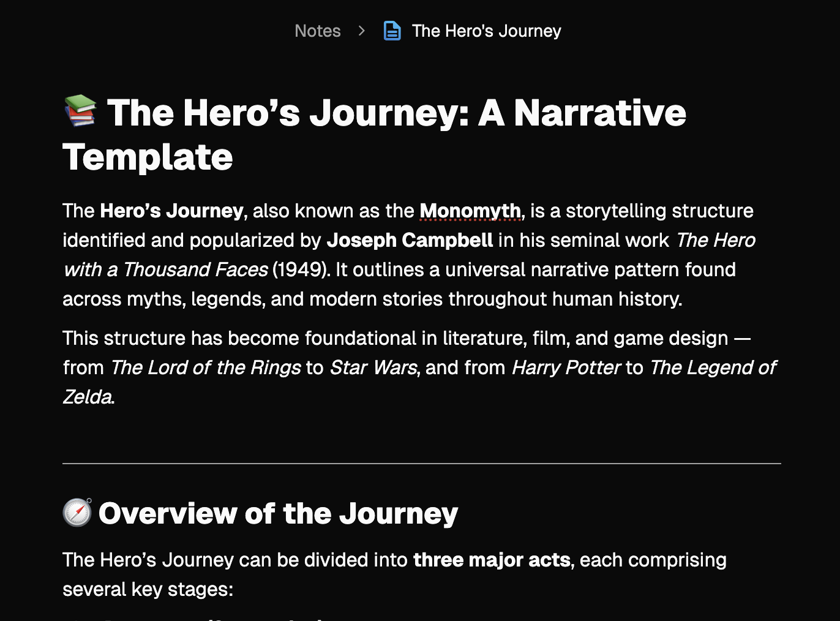Click the bold three major acts text
Image resolution: width=840 pixels, height=621 pixels.
pyautogui.click(x=492, y=560)
